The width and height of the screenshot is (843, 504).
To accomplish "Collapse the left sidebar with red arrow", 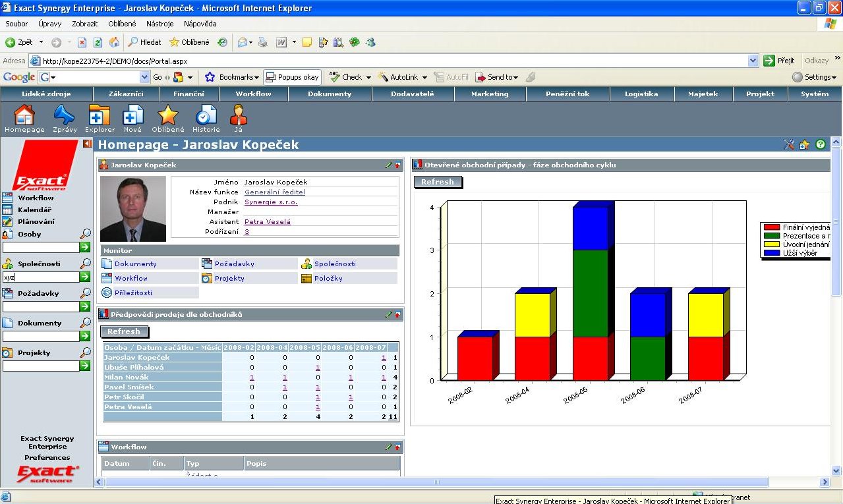I will pyautogui.click(x=88, y=144).
